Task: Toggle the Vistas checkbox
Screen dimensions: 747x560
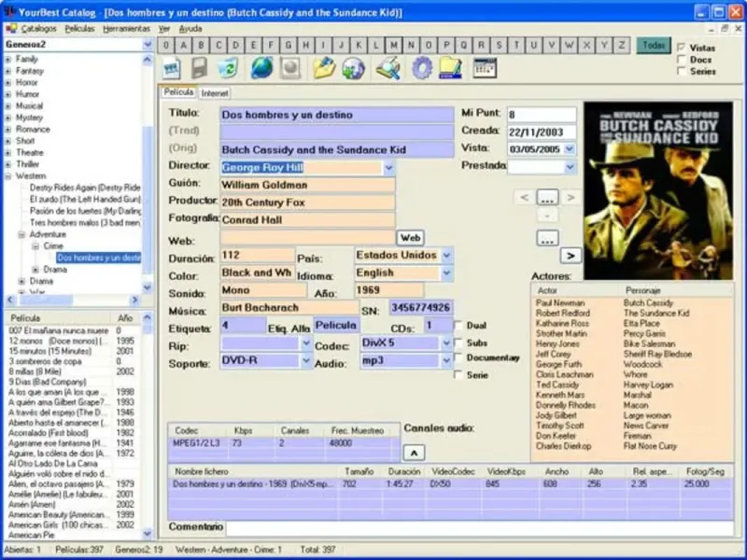Action: 682,48
